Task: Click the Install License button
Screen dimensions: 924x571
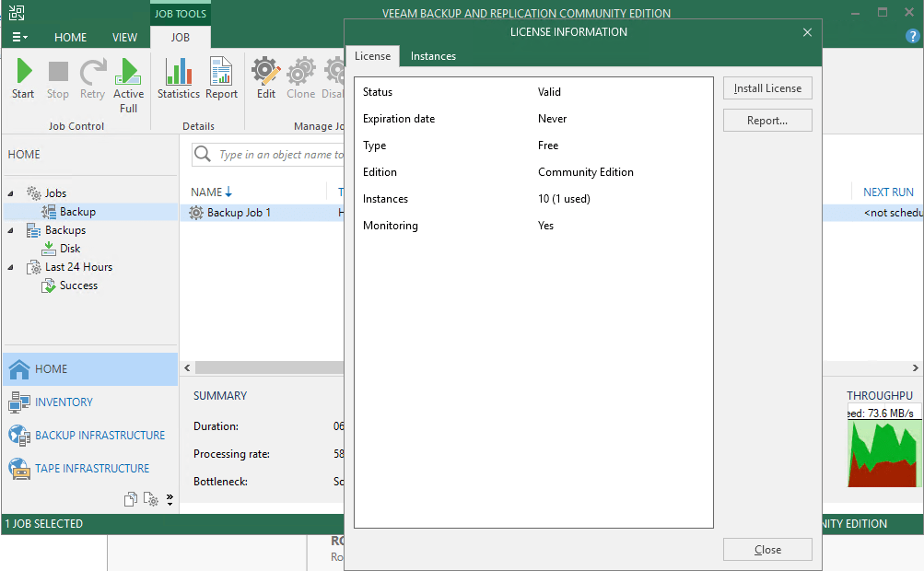Action: (767, 88)
